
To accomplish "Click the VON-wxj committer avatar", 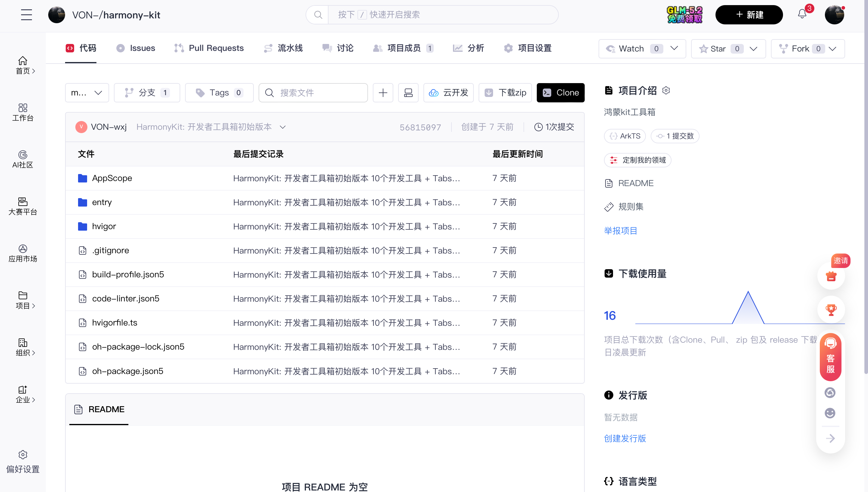I will point(81,127).
